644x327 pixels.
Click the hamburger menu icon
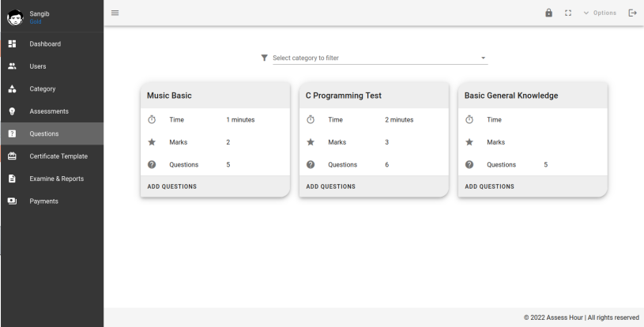pos(115,13)
